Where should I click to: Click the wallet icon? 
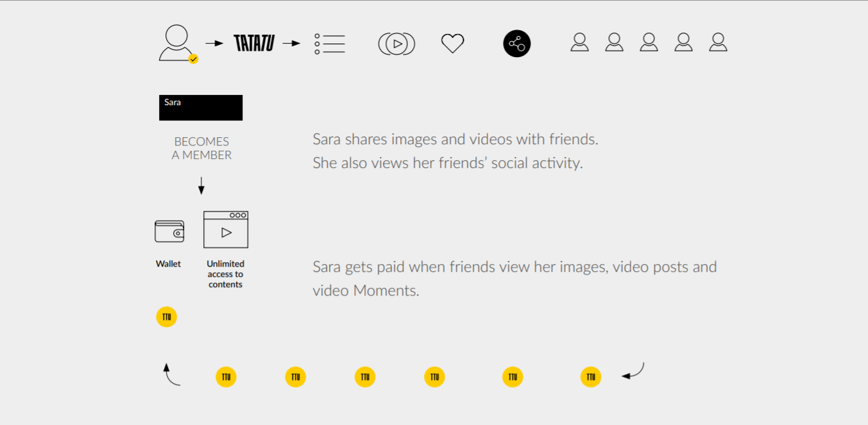tap(169, 231)
